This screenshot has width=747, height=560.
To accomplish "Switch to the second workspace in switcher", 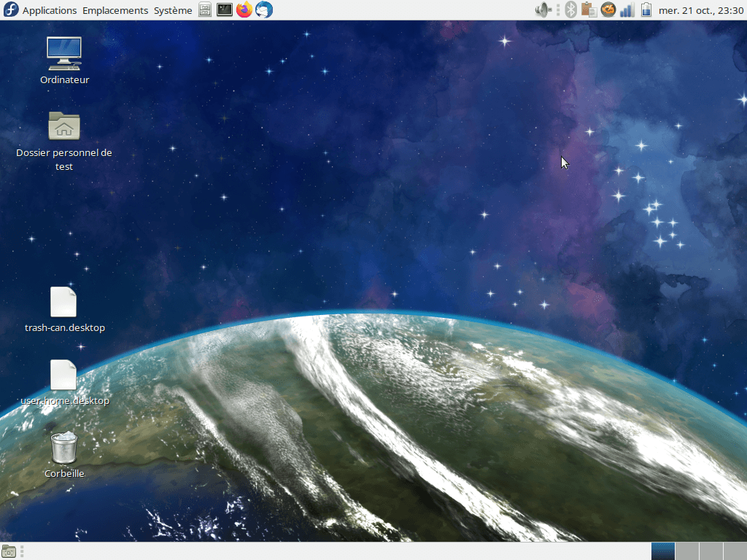I will pos(687,551).
